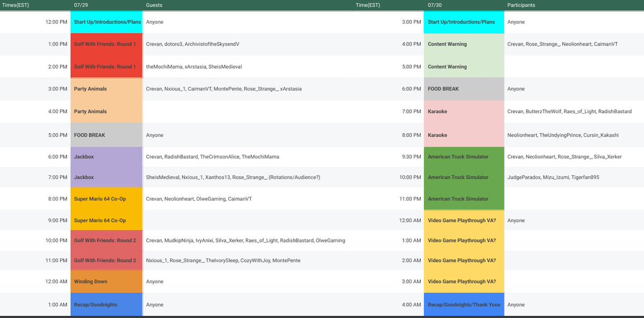Click the FOOD BREAK cell at 6:00 PM
This screenshot has width=644, height=318.
tap(464, 89)
